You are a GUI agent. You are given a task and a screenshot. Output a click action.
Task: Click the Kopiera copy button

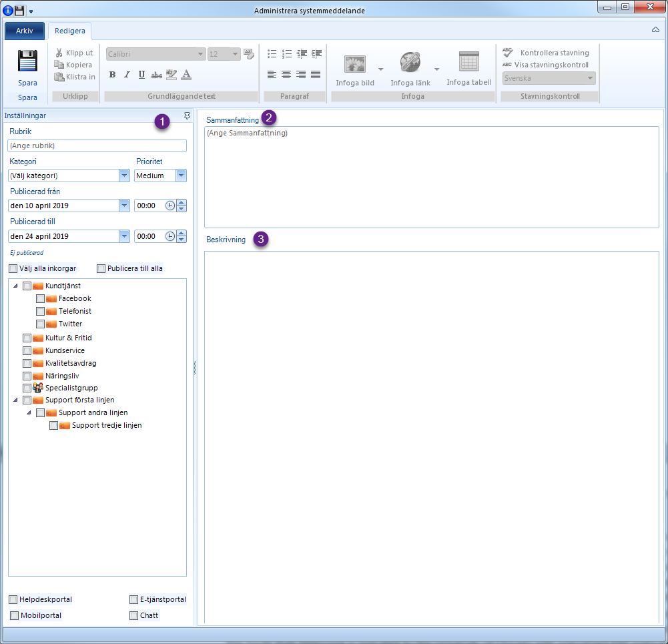73,65
